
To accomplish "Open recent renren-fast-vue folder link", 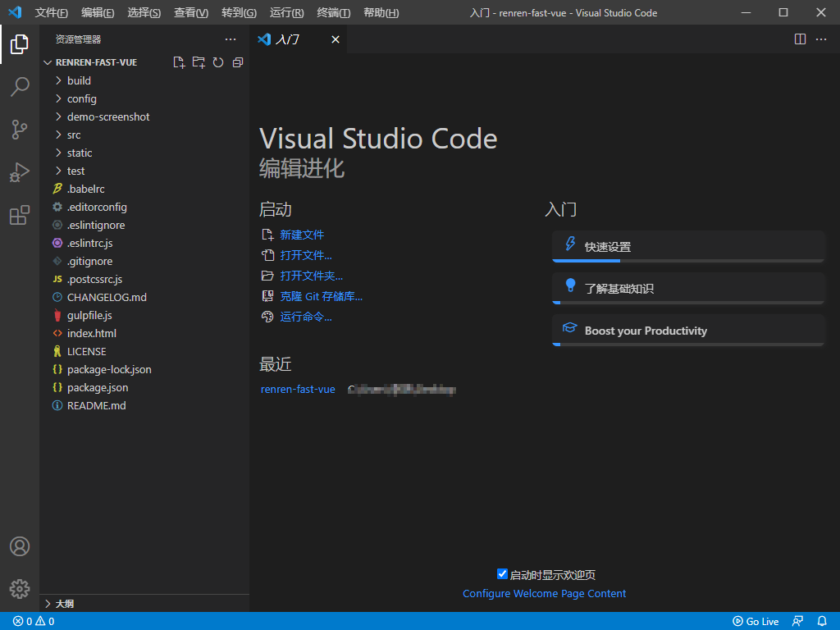I will coord(298,390).
